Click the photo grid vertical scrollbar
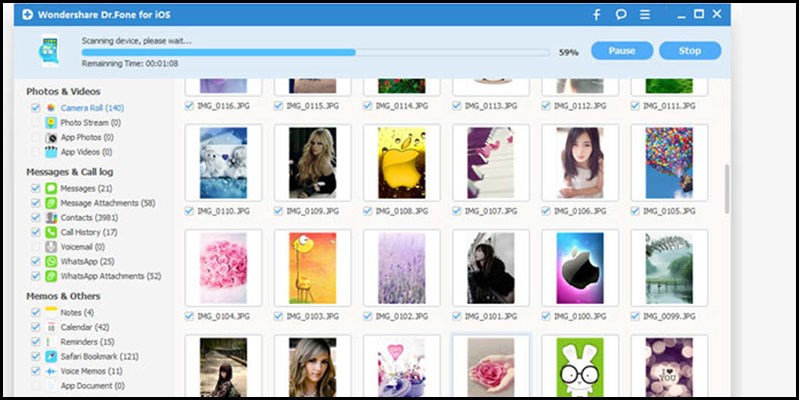Viewport: 800px width, 400px height. [727, 189]
